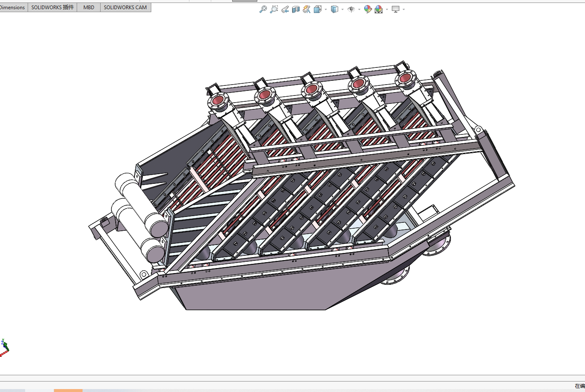Image resolution: width=585 pixels, height=392 pixels.
Task: Click the View Settings monitor icon
Action: pos(396,9)
